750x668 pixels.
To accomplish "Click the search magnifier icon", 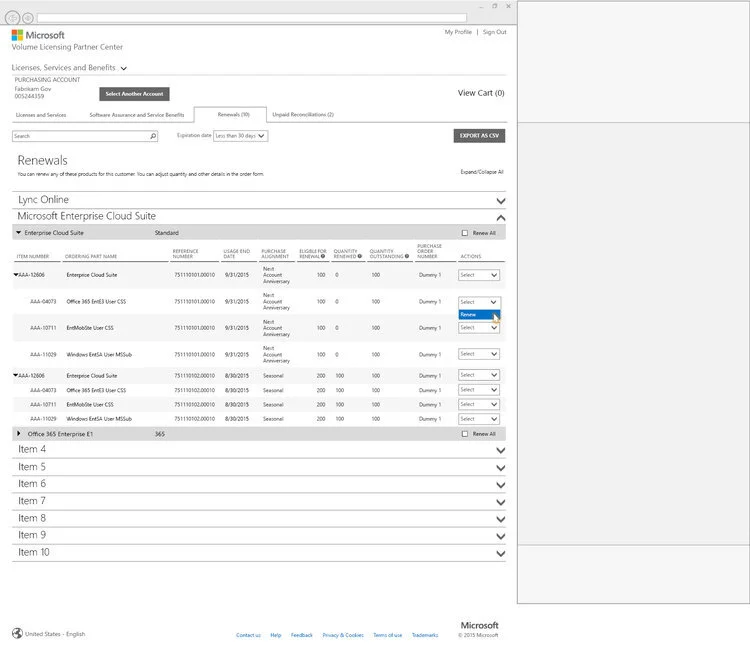I will tap(153, 136).
